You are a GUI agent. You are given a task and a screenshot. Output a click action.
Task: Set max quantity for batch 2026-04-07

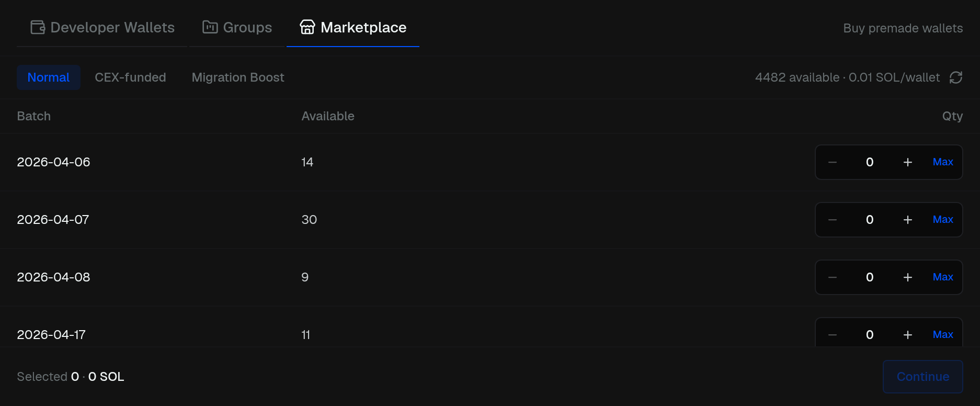coord(943,220)
